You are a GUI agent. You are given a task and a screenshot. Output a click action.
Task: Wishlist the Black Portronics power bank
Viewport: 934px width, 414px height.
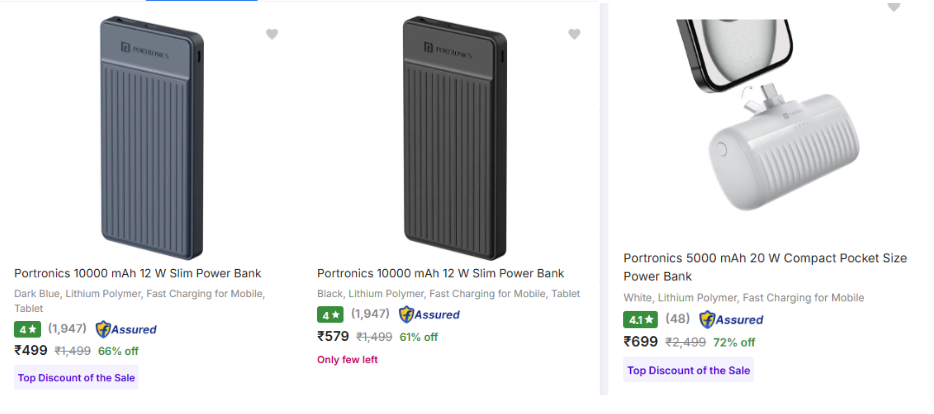pyautogui.click(x=574, y=34)
